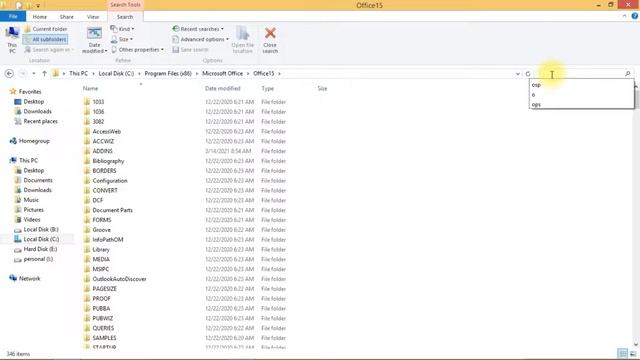This screenshot has height=360, width=640.
Task: Expand address bar history dropdown
Action: coord(518,74)
